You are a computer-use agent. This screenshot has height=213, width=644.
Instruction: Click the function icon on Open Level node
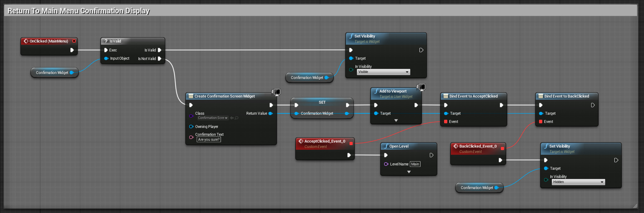386,146
